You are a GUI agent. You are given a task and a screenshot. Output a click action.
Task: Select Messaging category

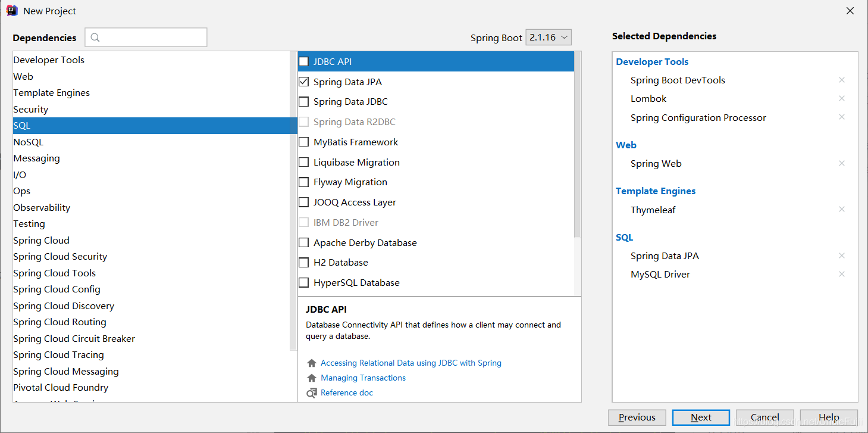[151, 158]
